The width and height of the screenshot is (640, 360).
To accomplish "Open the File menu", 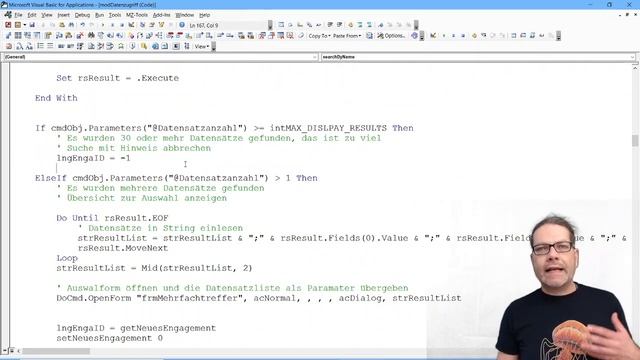I will coord(18,15).
